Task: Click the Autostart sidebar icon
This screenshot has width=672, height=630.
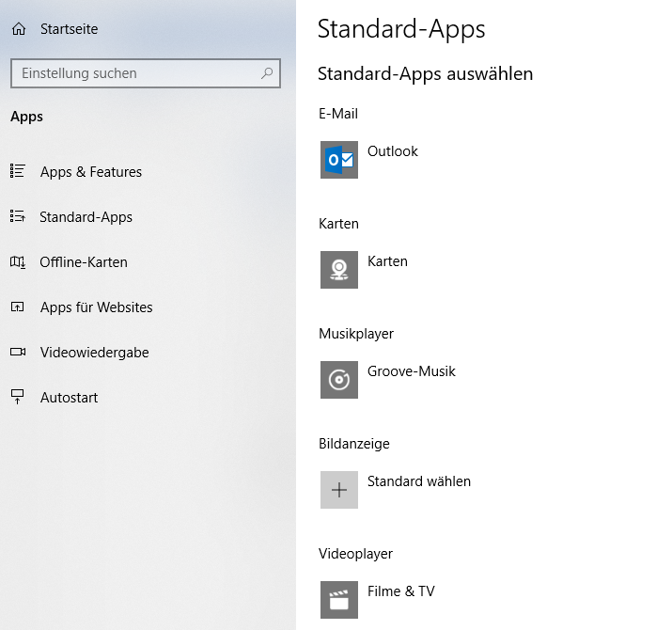Action: (x=18, y=397)
